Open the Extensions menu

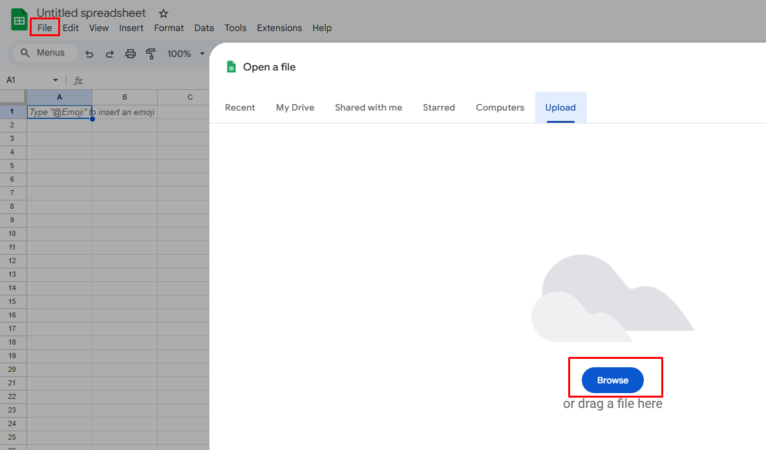(279, 28)
